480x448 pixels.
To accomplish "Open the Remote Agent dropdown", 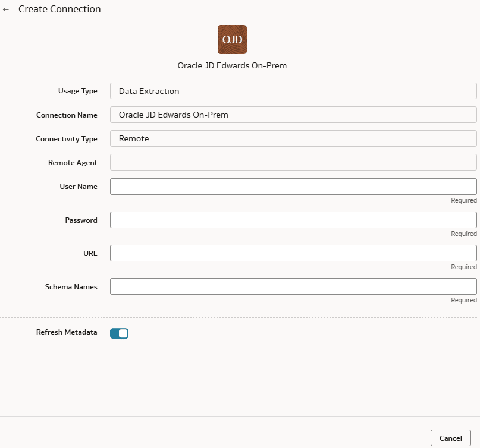I will tap(293, 162).
